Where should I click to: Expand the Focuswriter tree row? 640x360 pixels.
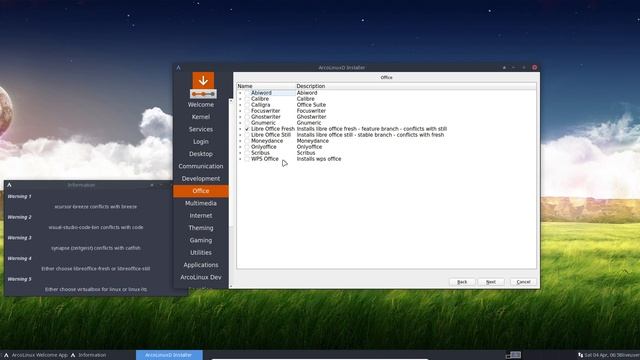[240, 111]
